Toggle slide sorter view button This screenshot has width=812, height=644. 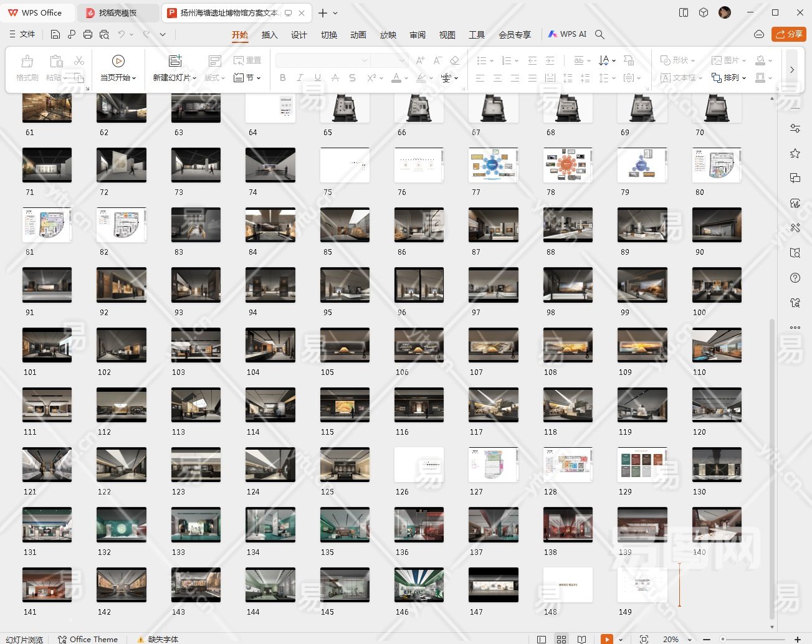[x=561, y=639]
